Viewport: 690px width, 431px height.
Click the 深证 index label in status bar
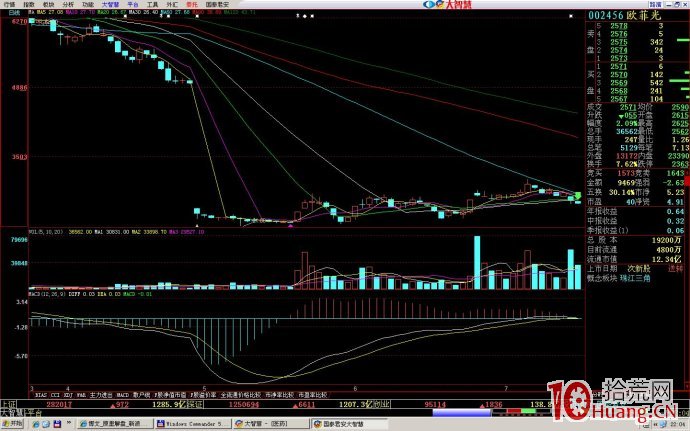[195, 404]
